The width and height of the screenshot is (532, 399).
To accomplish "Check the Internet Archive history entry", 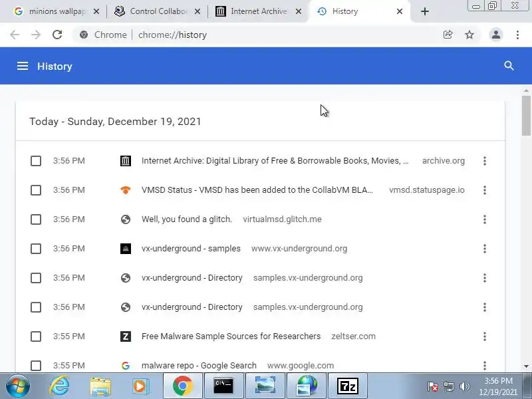I will (x=36, y=161).
